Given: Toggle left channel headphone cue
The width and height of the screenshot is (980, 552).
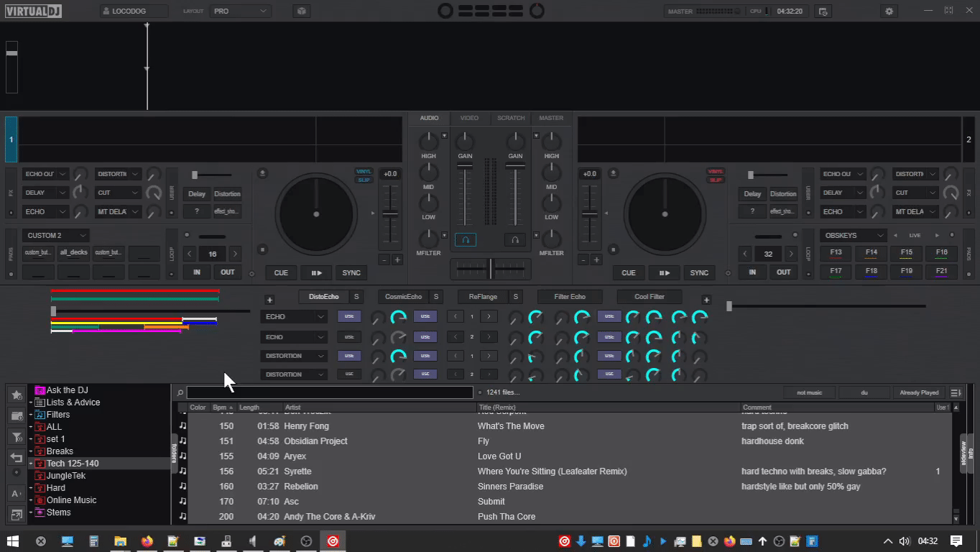Looking at the screenshot, I should 465,240.
